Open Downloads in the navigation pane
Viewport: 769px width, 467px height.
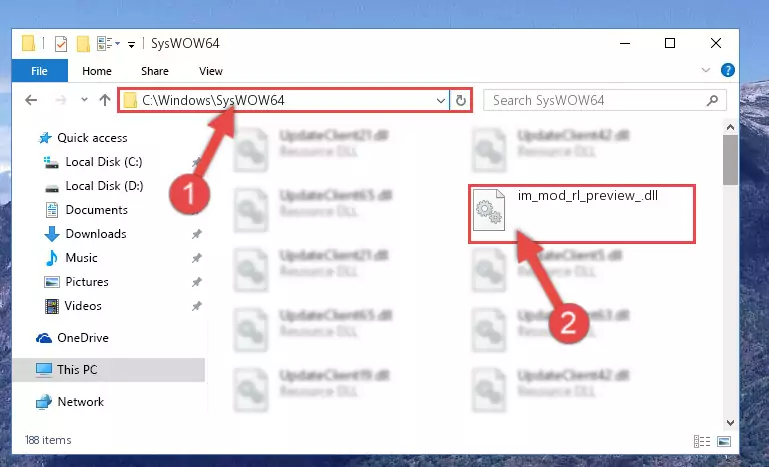click(96, 234)
